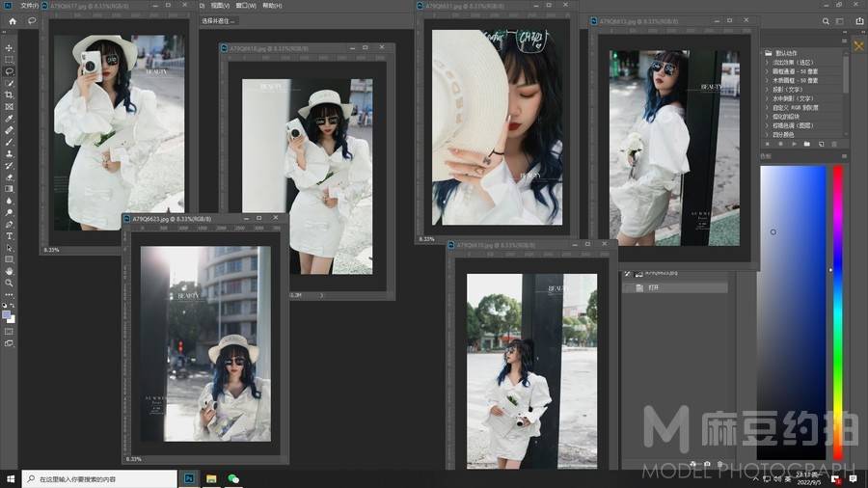Click the Actions panel scrollbar
Viewport: 868px width, 488px height.
pyautogui.click(x=845, y=74)
